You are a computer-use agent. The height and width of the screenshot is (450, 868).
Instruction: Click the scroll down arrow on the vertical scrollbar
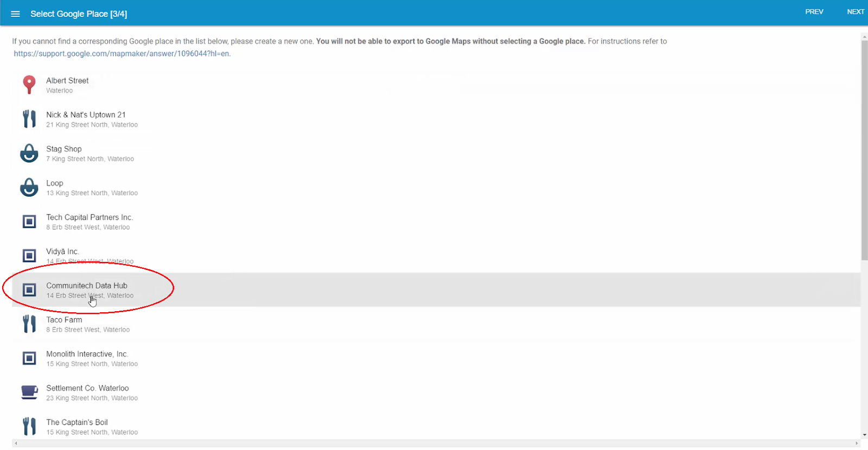[x=864, y=435]
